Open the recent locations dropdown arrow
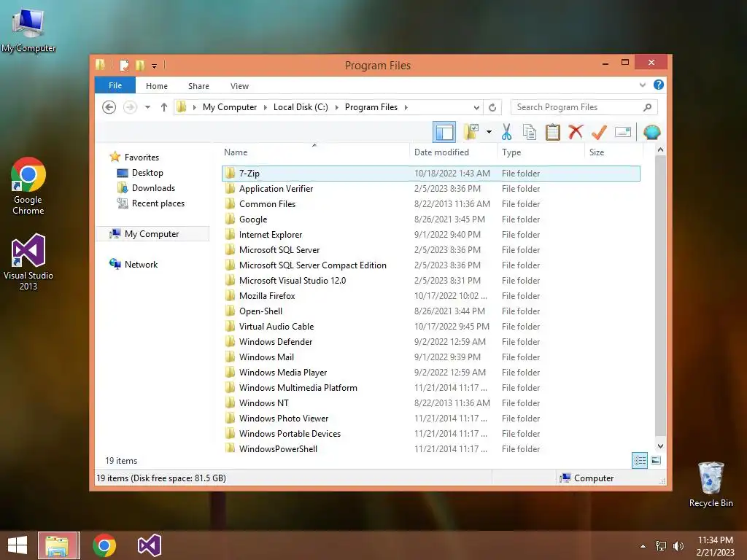The width and height of the screenshot is (747, 560). (147, 107)
